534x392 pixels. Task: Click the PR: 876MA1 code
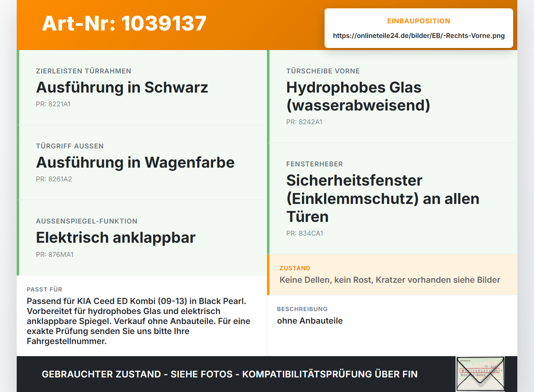coord(55,254)
